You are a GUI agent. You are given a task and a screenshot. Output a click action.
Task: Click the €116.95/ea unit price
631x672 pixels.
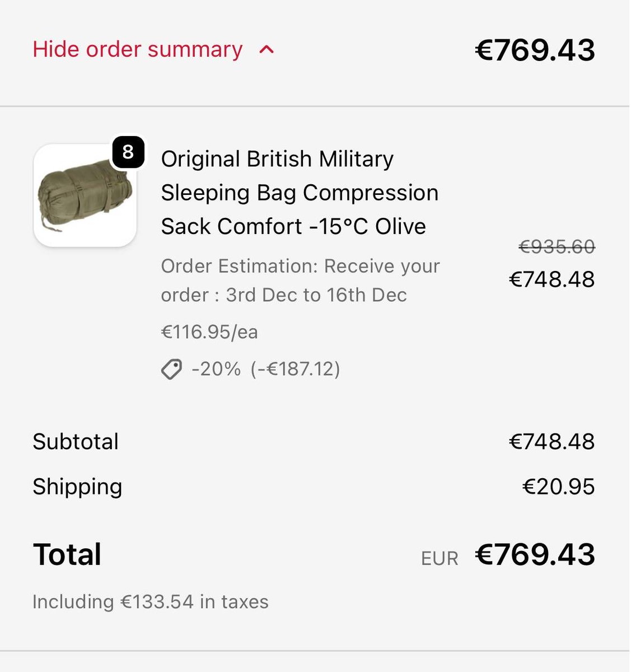tap(209, 332)
